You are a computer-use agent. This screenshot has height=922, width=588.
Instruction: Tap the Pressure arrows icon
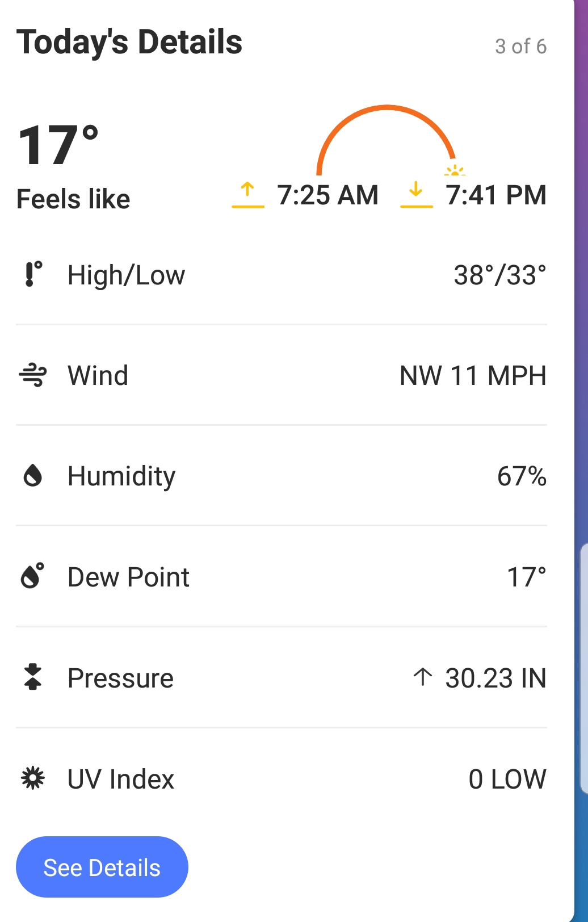point(33,677)
